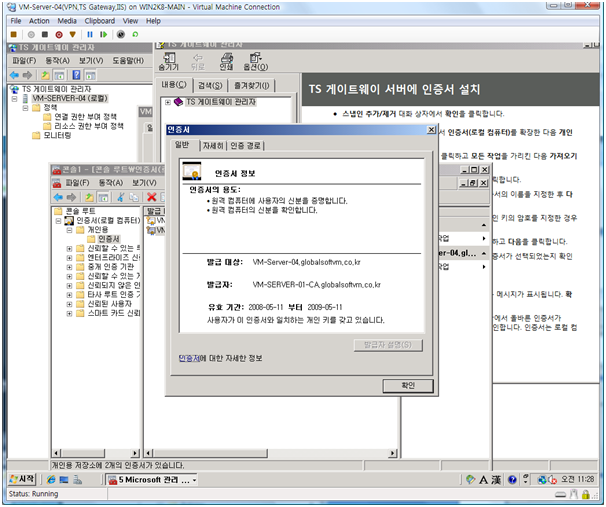Switch to 즐겨찾기(I) tab in help window
Image resolution: width=606 pixels, height=507 pixels.
tap(252, 85)
